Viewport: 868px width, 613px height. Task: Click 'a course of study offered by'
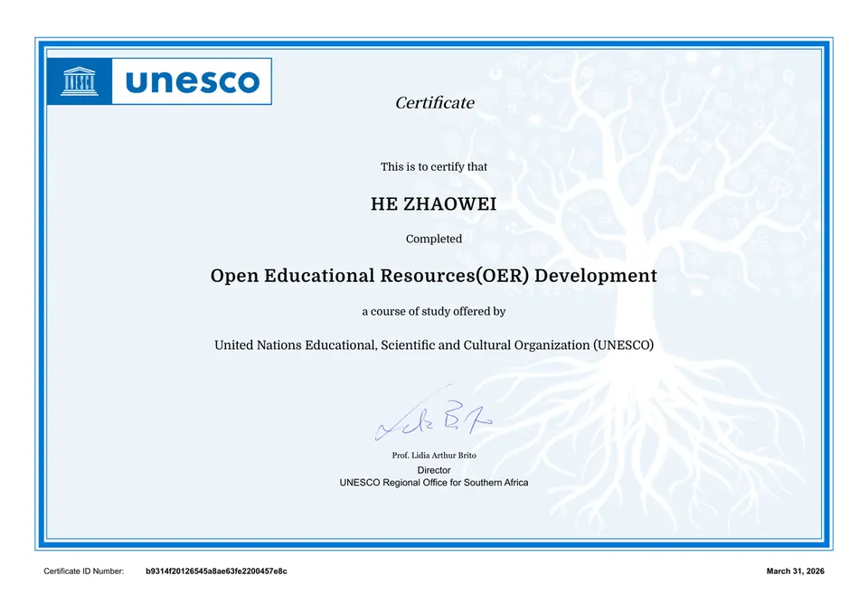[433, 311]
